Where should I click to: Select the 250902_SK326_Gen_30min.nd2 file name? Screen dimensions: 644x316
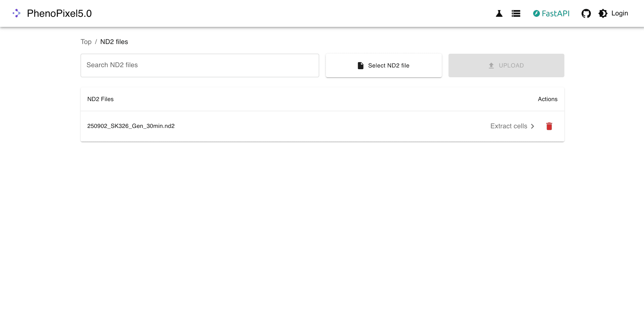coord(131,126)
